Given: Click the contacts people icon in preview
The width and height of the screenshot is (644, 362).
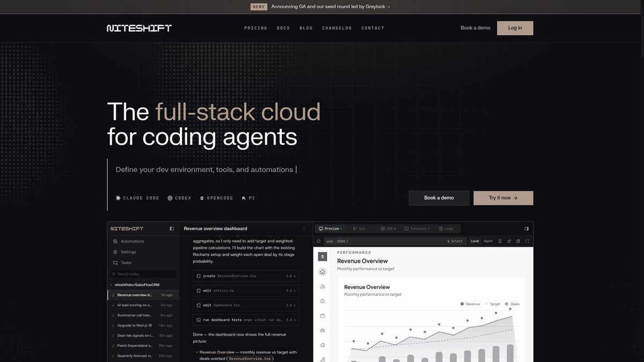Looking at the screenshot, I should click(x=323, y=287).
